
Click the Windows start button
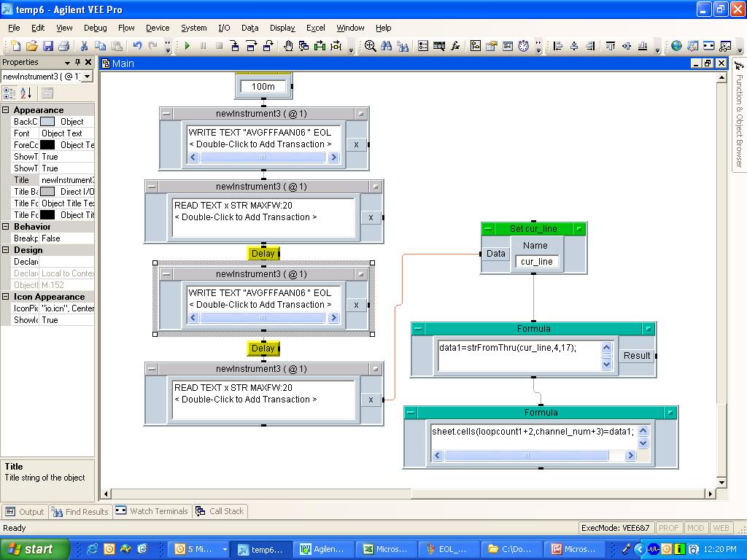34,549
